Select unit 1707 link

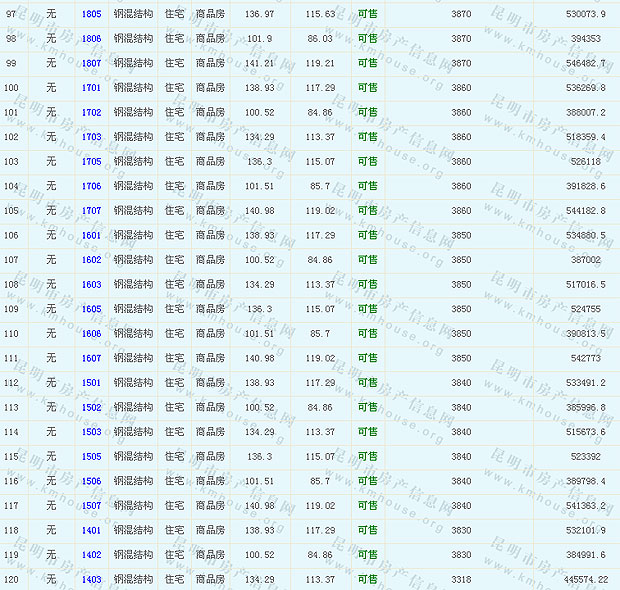click(91, 211)
